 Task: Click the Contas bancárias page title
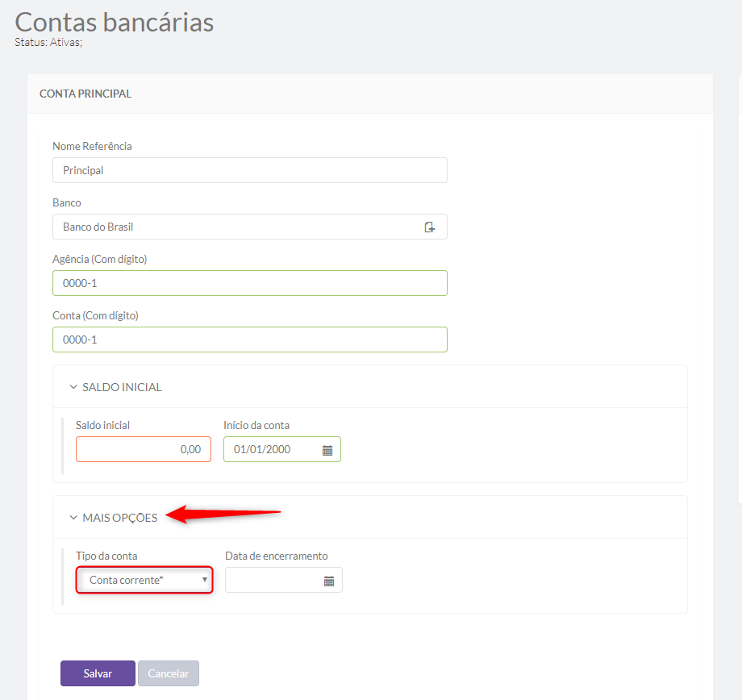pyautogui.click(x=114, y=23)
